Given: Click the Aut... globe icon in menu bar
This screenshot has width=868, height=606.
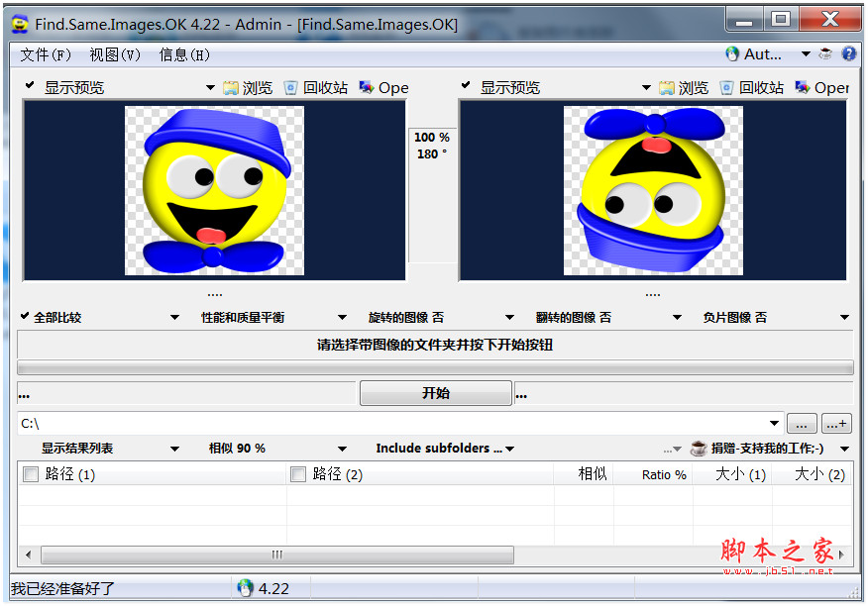Looking at the screenshot, I should click(732, 54).
